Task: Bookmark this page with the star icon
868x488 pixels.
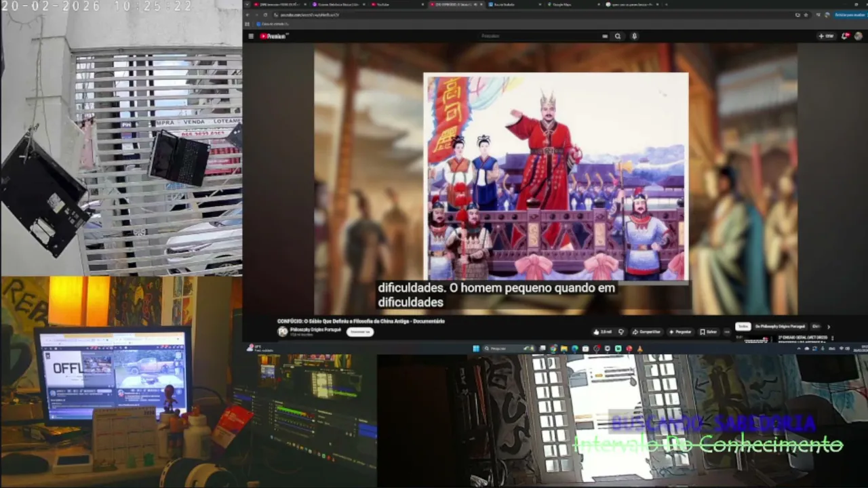Action: 807,15
